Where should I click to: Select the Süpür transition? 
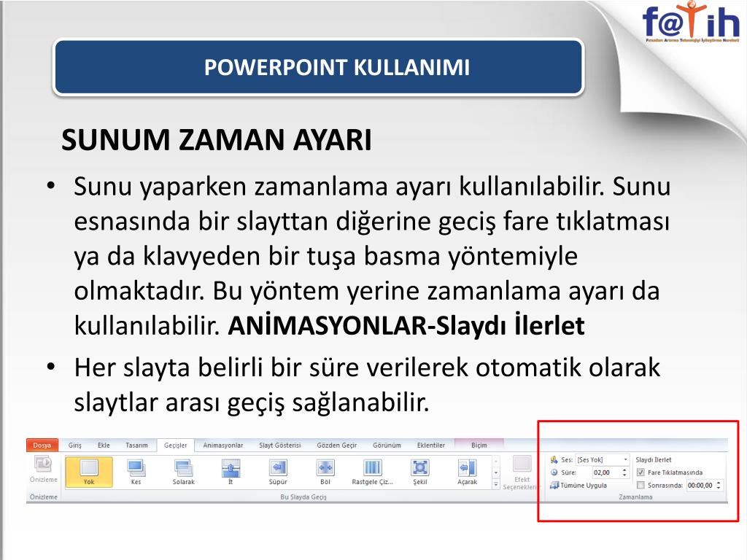pyautogui.click(x=278, y=472)
